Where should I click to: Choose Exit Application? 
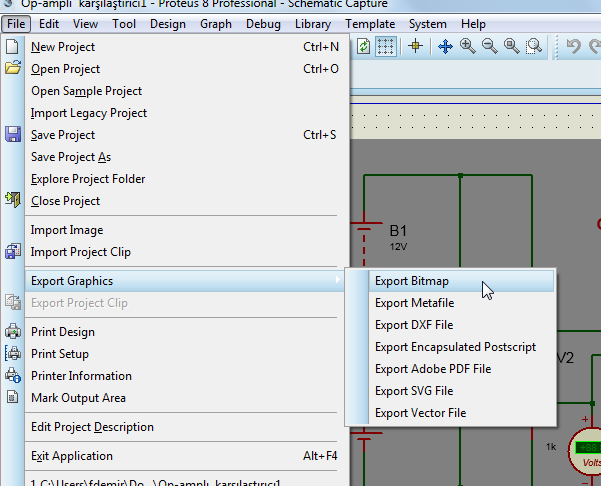[x=187, y=456]
